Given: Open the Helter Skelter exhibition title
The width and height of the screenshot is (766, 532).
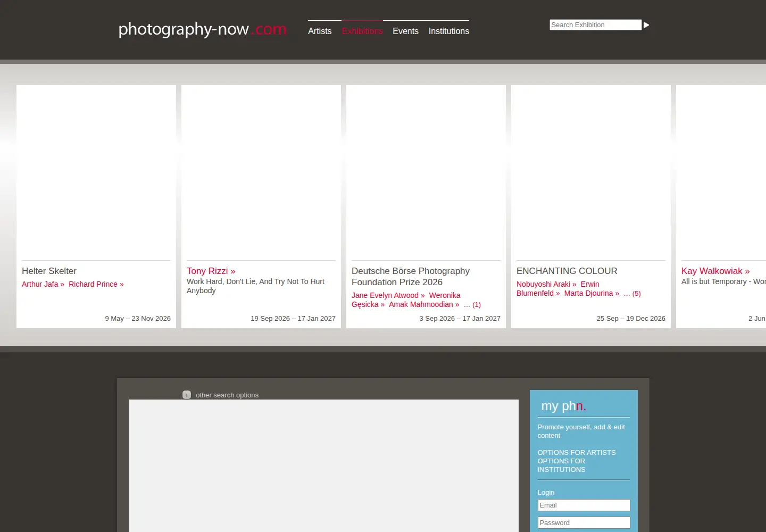Looking at the screenshot, I should [x=49, y=271].
